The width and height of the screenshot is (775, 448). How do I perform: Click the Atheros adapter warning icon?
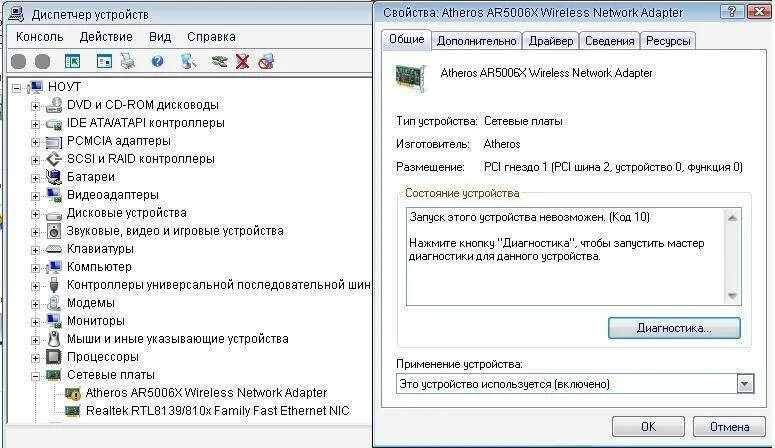[x=73, y=393]
